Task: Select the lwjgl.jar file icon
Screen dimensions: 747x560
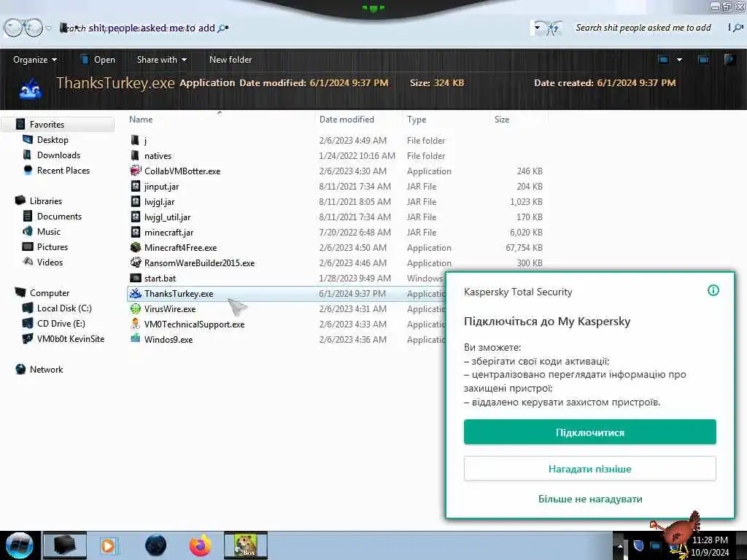Action: pyautogui.click(x=136, y=201)
